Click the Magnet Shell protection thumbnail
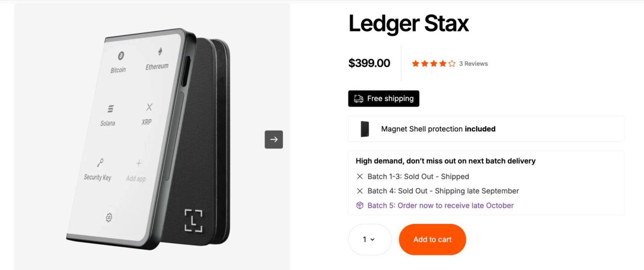644x270 pixels. pos(364,129)
